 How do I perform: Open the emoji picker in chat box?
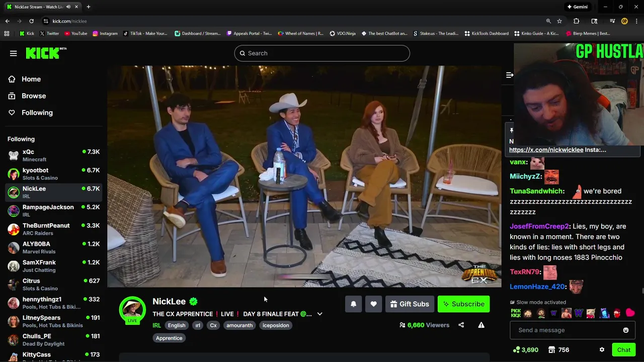click(626, 330)
